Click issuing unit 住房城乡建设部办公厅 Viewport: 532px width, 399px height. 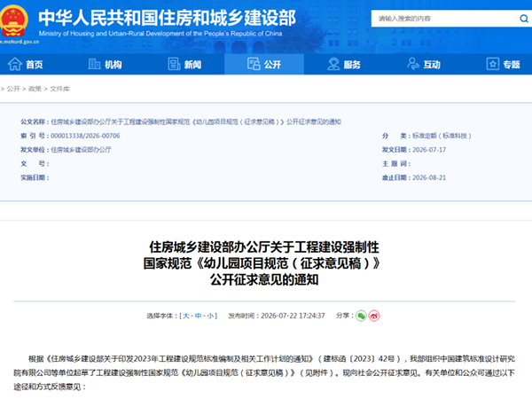(81, 150)
